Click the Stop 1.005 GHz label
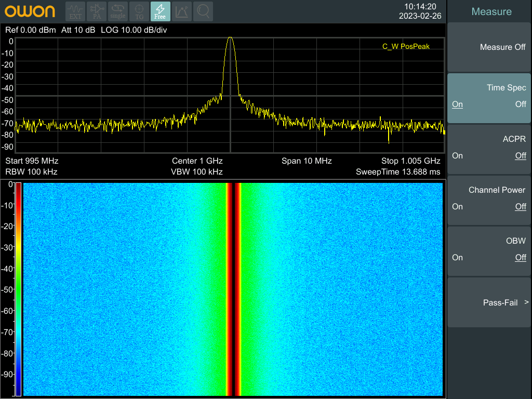This screenshot has width=532, height=399. point(411,161)
